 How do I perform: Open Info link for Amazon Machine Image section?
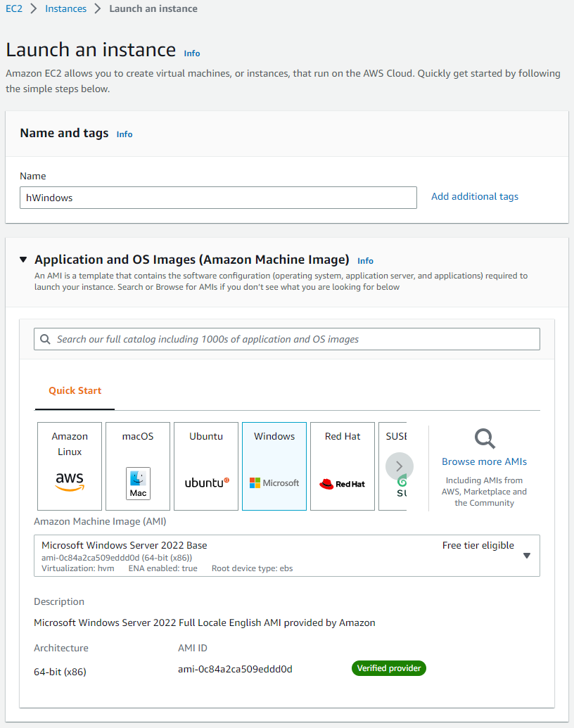coord(366,261)
